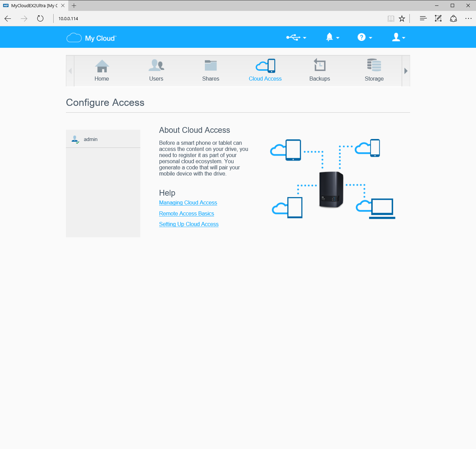The height and width of the screenshot is (449, 476).
Task: Open Setting Up Cloud Access link
Action: (x=188, y=224)
